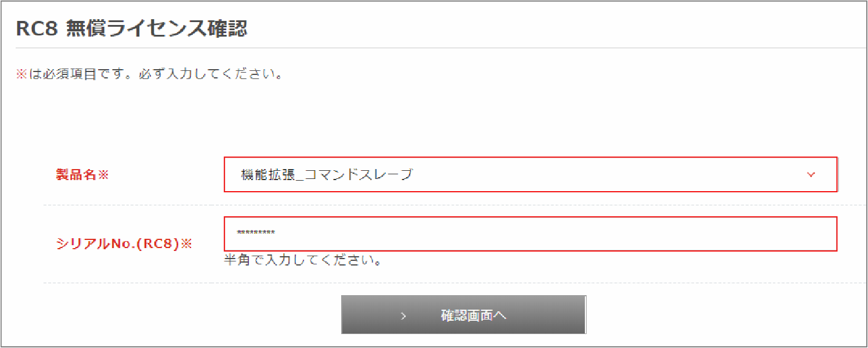Click the RC8 無償ライセンス確認 heading
Image resolution: width=868 pixels, height=348 pixels.
click(x=132, y=28)
